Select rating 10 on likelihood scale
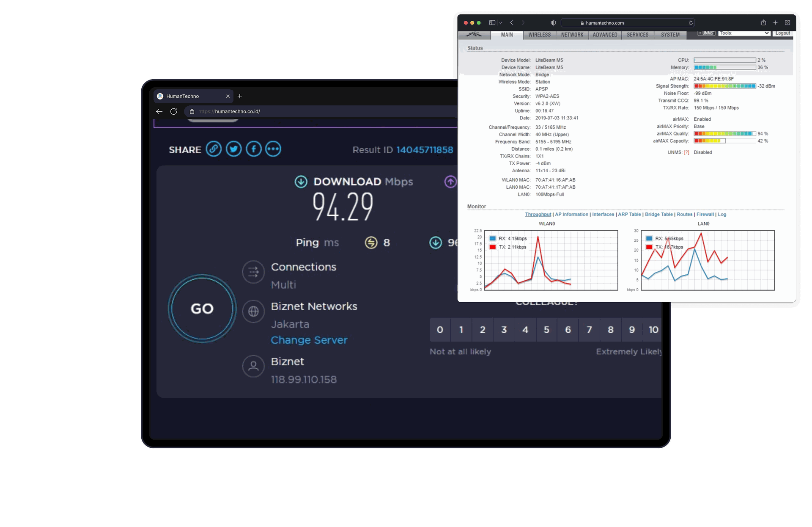This screenshot has width=812, height=527. coord(653,330)
